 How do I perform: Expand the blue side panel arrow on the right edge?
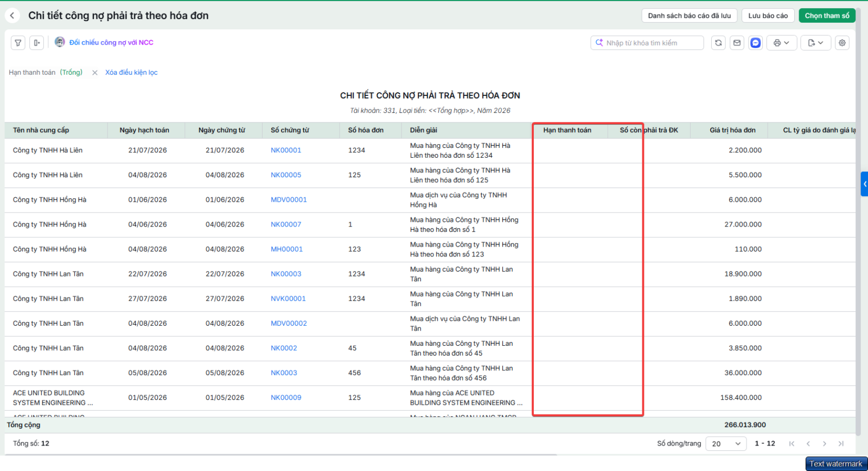pos(865,184)
